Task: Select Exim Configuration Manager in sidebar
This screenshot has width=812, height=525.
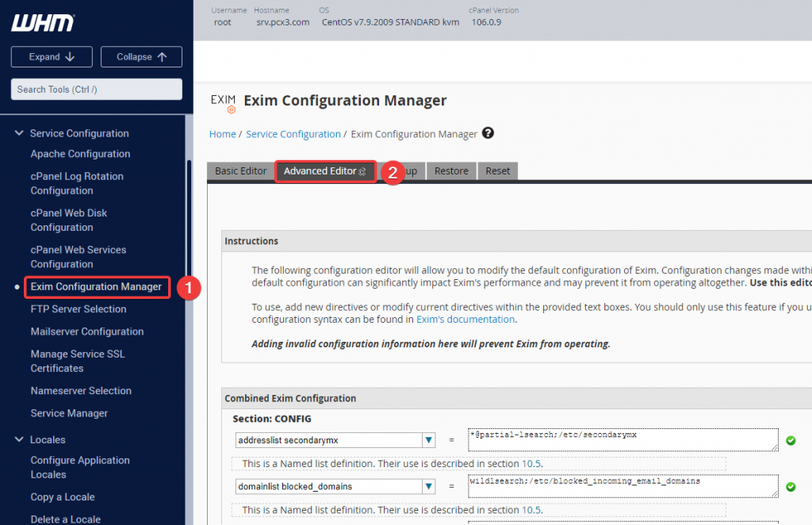Action: point(96,286)
